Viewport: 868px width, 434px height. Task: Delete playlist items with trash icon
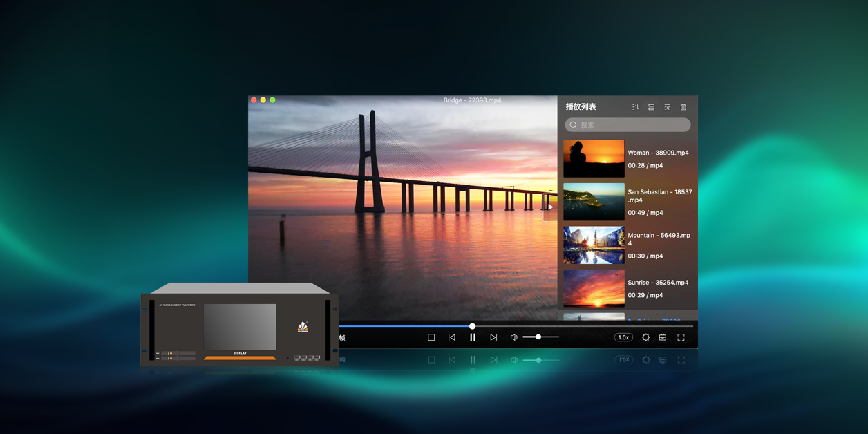pos(683,107)
